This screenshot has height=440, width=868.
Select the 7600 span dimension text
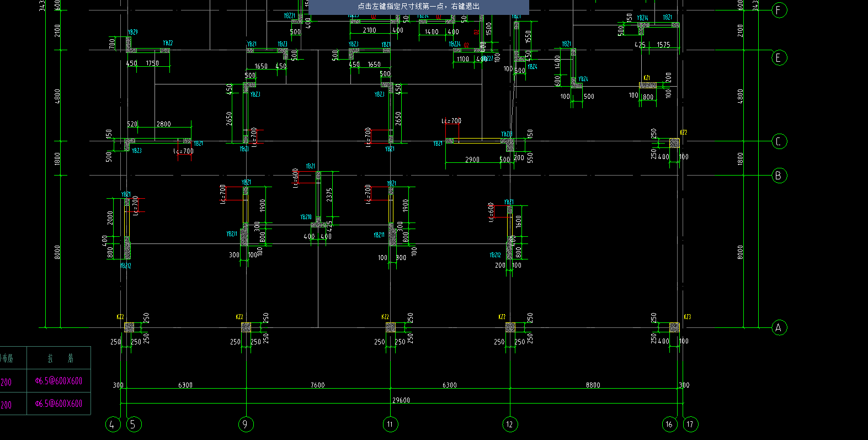coord(317,385)
